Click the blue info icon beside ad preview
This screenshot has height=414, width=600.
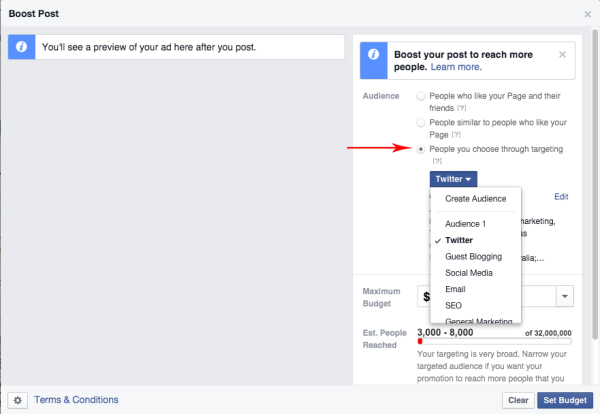(21, 47)
